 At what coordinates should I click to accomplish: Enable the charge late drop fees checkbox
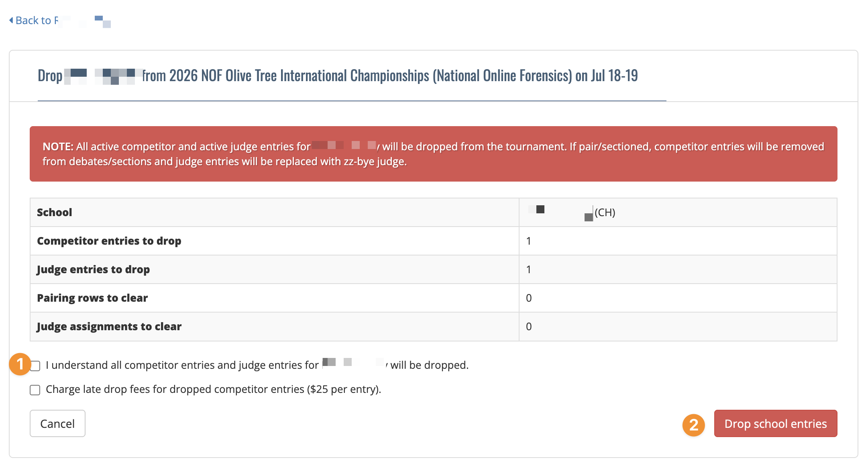(35, 390)
